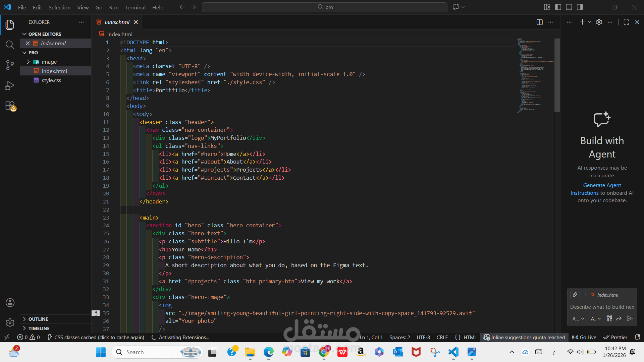Open the Run and Debug view
Image resolution: width=644 pixels, height=362 pixels.
[x=10, y=86]
